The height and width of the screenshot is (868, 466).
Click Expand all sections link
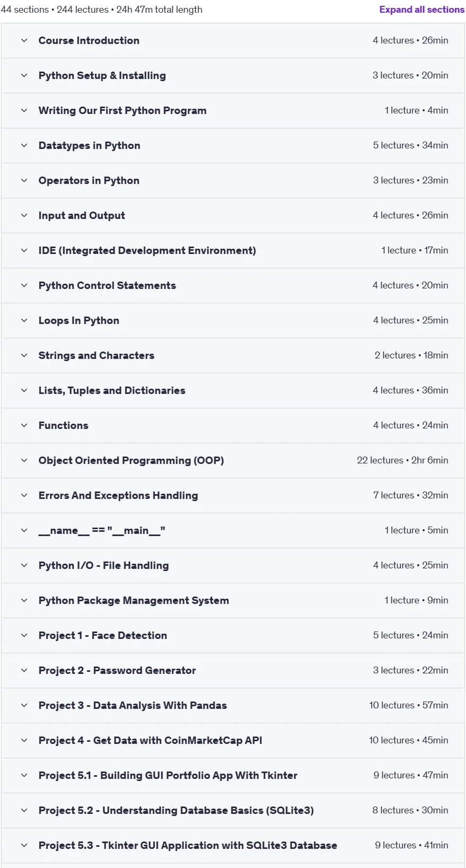click(x=421, y=10)
